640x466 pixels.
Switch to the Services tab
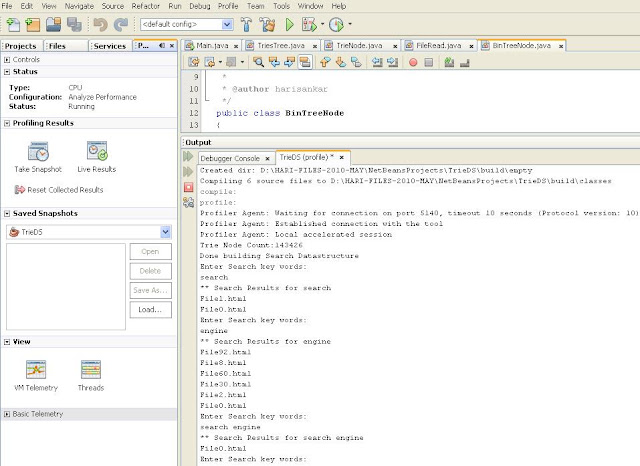point(109,46)
